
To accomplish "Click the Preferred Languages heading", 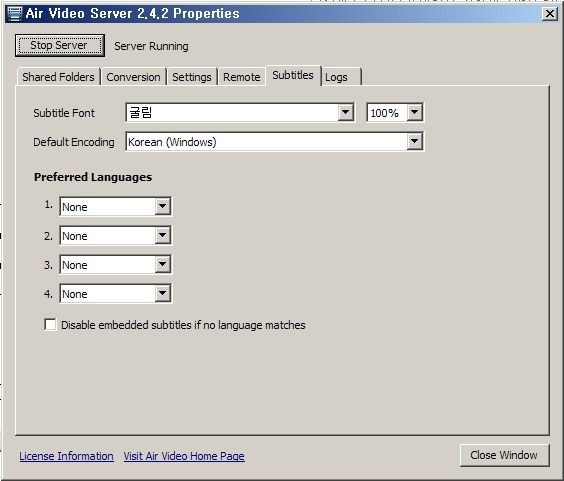I will click(93, 177).
